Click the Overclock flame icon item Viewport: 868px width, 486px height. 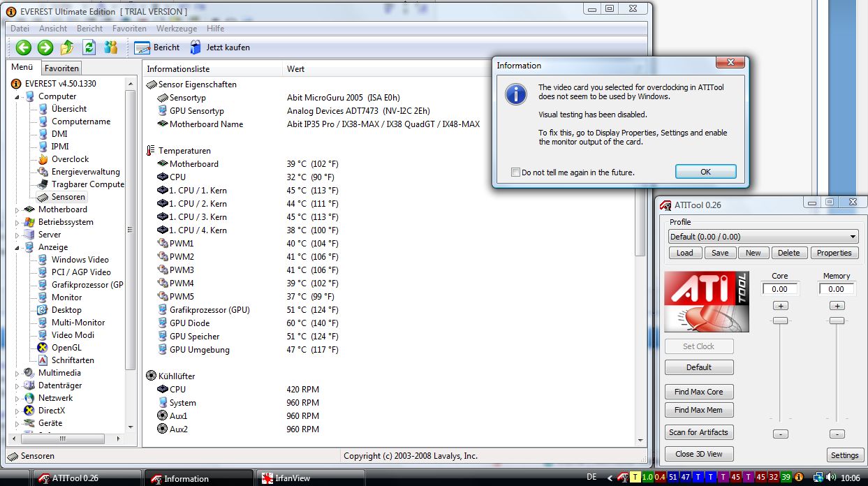pos(43,159)
